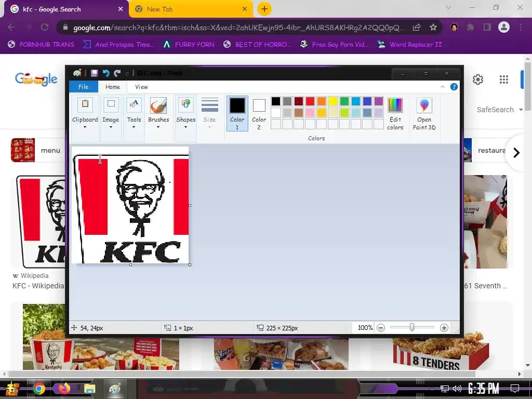
Task: Click the Paint help question mark icon
Action: click(454, 87)
